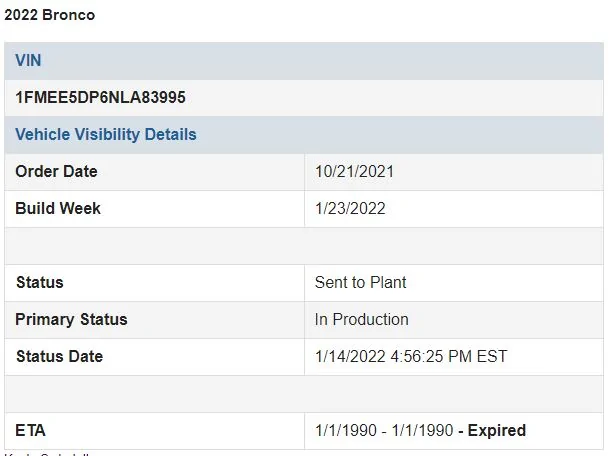Click the empty row above ETA
609x456 pixels.
click(304, 394)
